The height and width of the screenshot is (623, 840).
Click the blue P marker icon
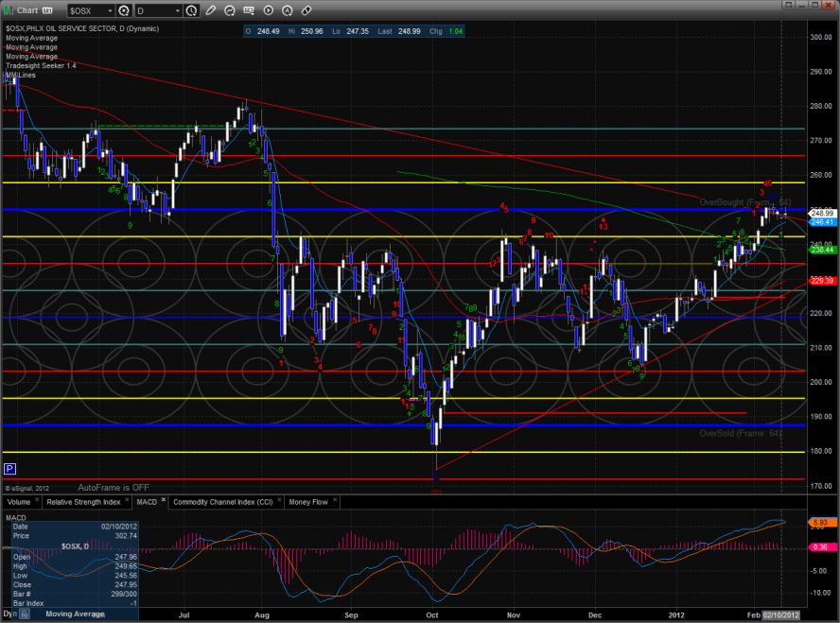(9, 470)
